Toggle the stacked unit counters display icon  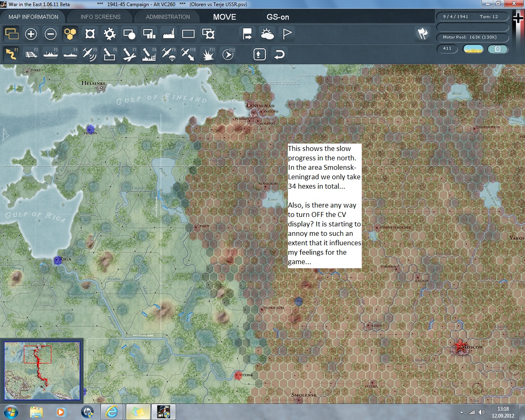tap(11, 34)
